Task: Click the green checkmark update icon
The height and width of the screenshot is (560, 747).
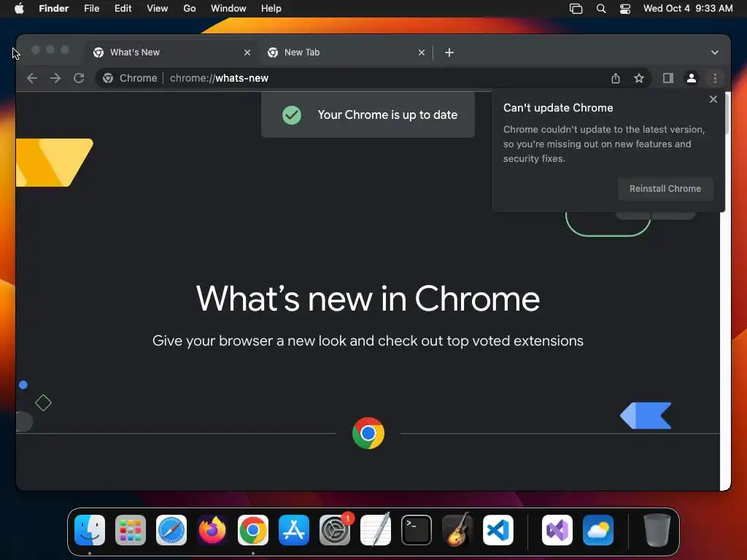Action: (292, 114)
